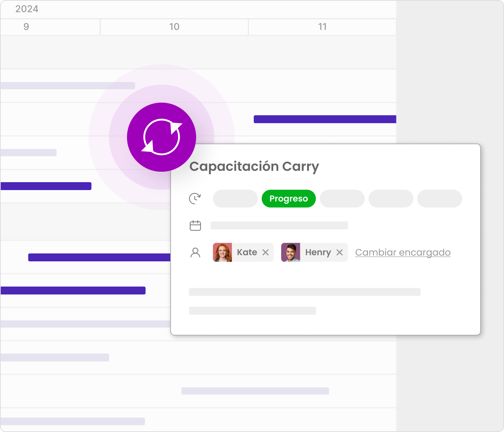The image size is (504, 432).
Task: Remove Kate from assignees
Action: click(266, 252)
